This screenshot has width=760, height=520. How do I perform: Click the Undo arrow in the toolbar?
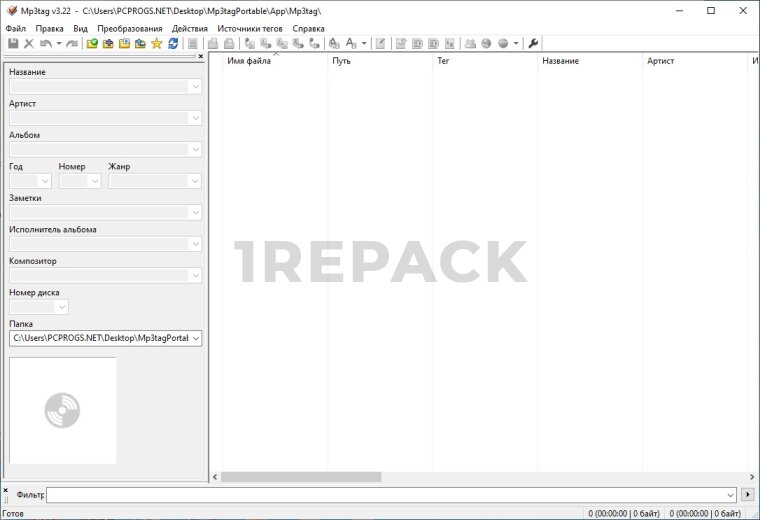46,44
